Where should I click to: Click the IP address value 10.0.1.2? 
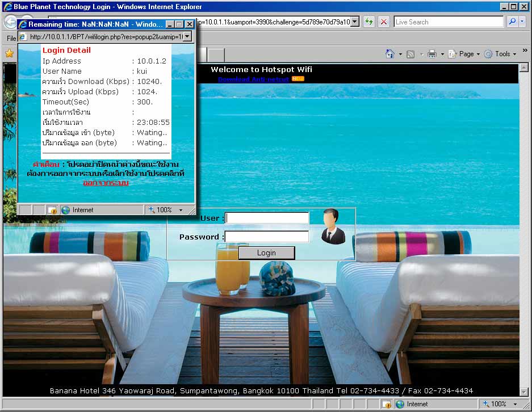tap(152, 61)
